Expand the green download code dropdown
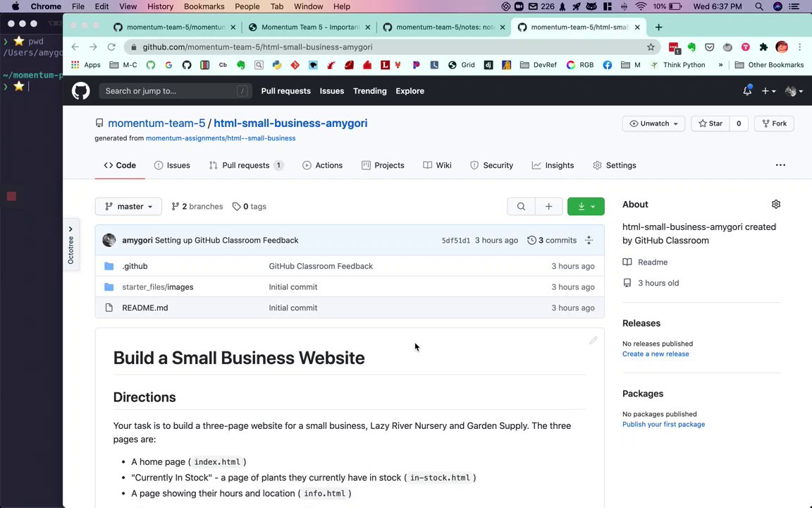The width and height of the screenshot is (812, 508). [586, 207]
